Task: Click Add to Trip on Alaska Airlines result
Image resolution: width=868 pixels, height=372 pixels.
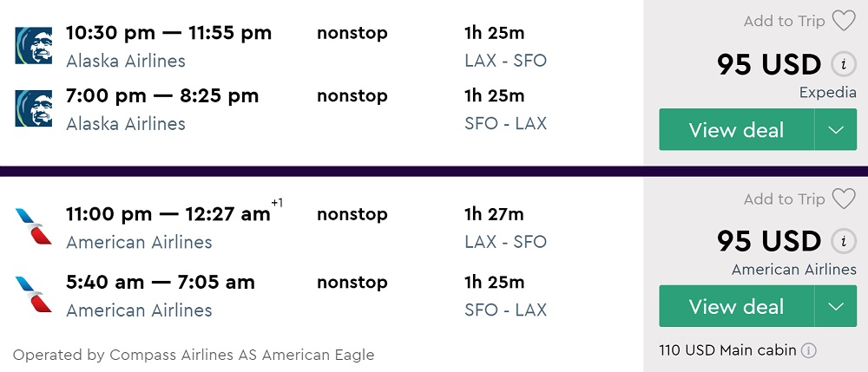Action: pos(784,22)
